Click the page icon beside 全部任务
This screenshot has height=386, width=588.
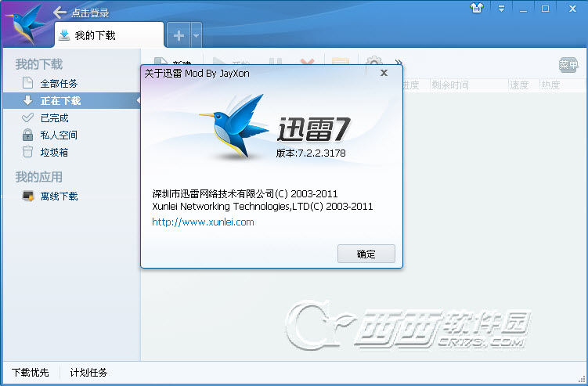click(27, 82)
